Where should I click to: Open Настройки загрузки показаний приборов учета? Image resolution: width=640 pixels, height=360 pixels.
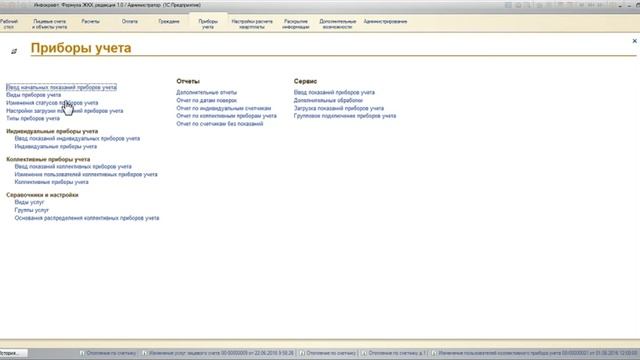coord(64,111)
